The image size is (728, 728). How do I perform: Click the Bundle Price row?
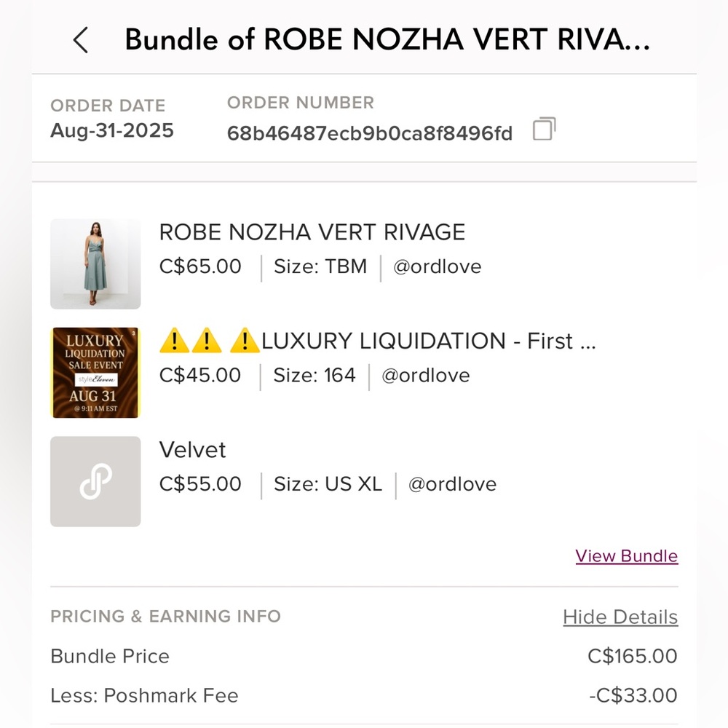[364, 657]
